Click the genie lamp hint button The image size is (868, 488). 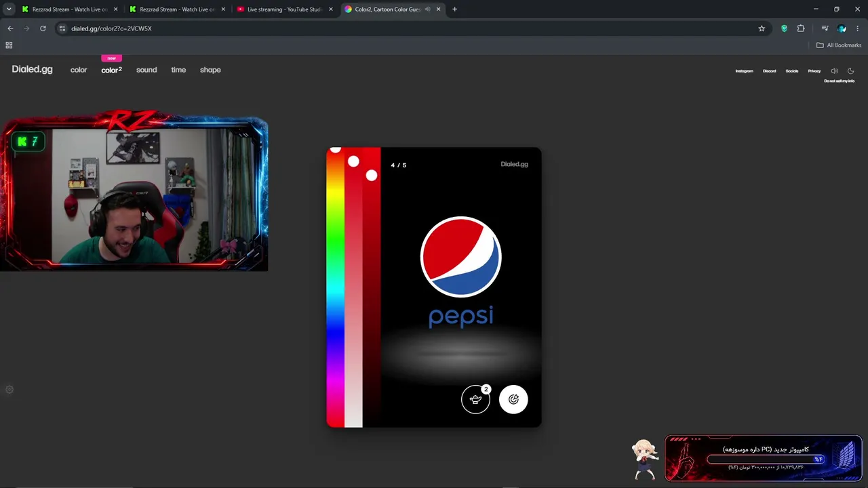[475, 399]
